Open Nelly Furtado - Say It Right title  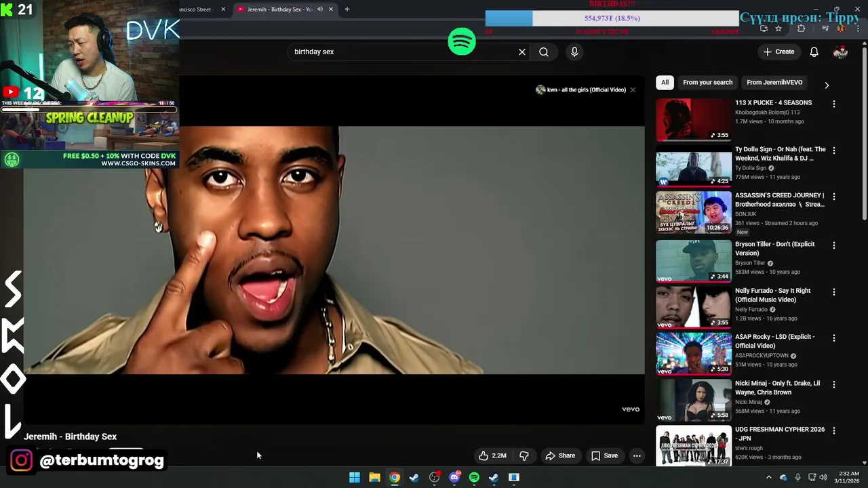pyautogui.click(x=773, y=295)
